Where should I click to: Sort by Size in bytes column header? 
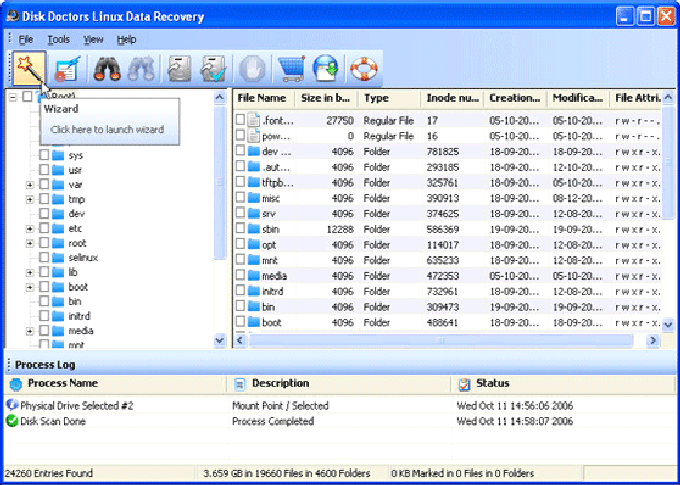click(327, 98)
